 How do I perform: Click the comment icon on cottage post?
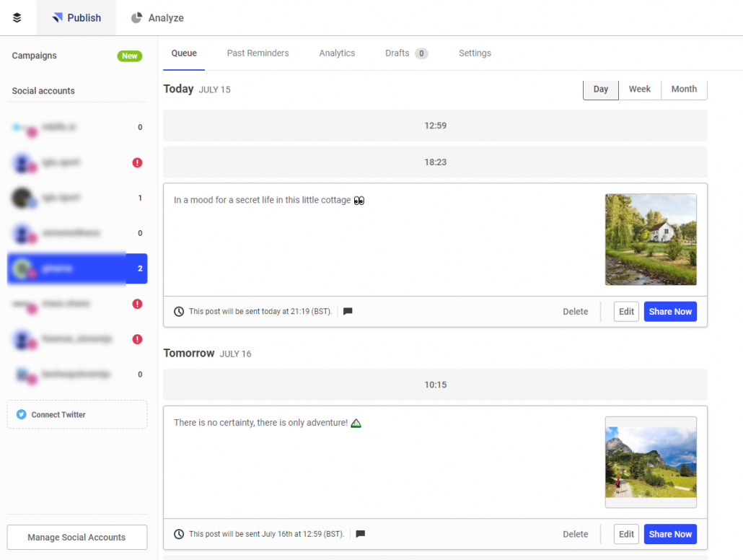[348, 312]
